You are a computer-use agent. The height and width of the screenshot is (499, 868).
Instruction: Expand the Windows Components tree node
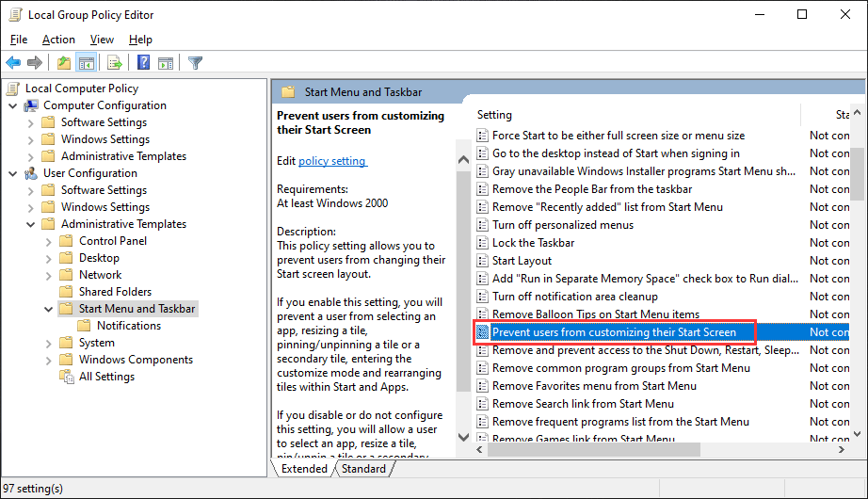click(x=49, y=360)
